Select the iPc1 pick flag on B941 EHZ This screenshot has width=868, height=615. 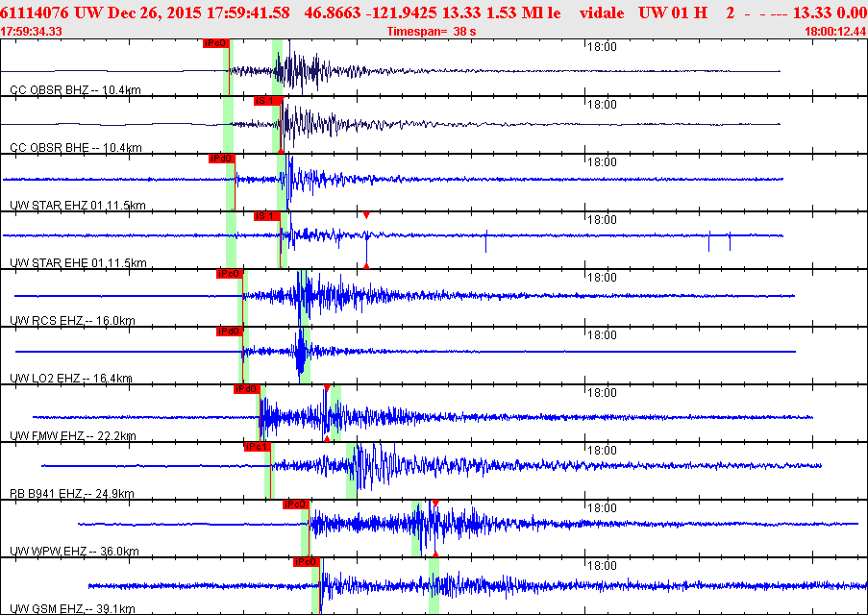(257, 447)
